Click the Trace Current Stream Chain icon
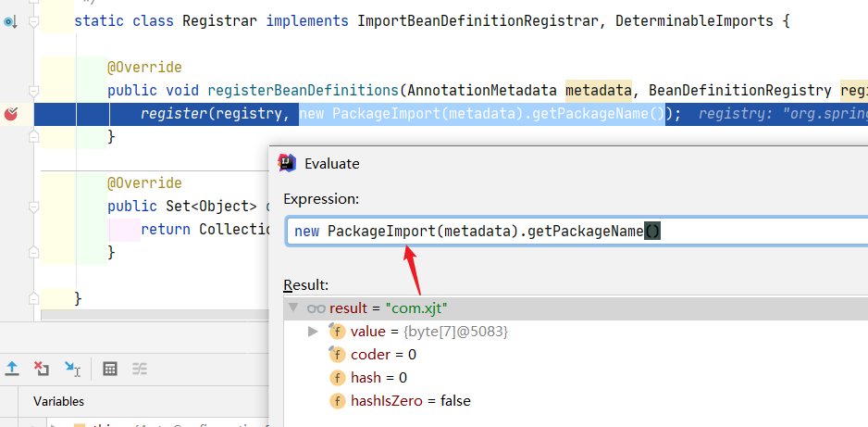This screenshot has height=427, width=868. (x=140, y=368)
